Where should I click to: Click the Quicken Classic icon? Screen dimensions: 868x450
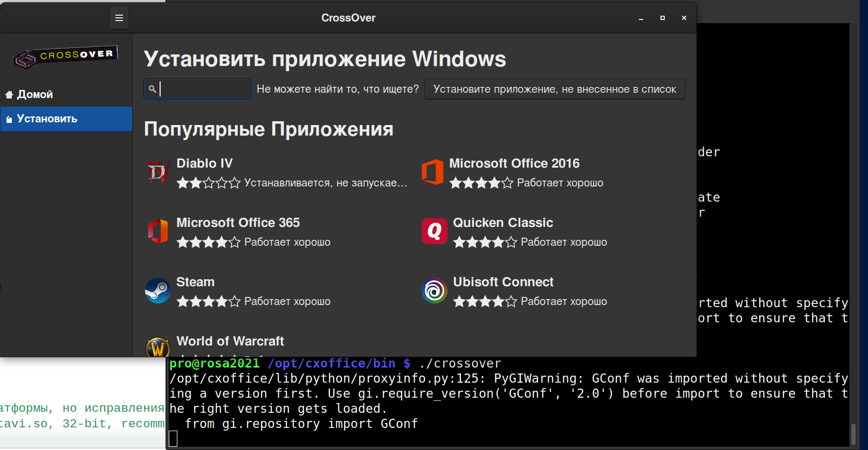[435, 232]
